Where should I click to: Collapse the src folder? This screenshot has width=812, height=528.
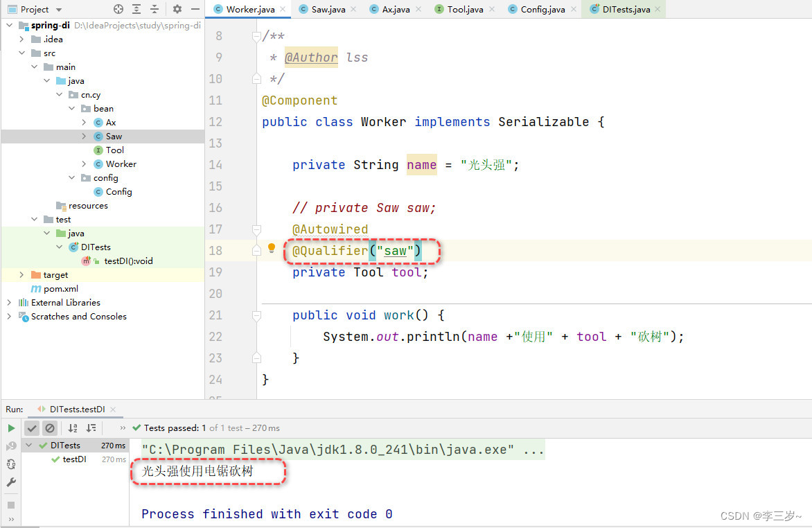click(21, 53)
